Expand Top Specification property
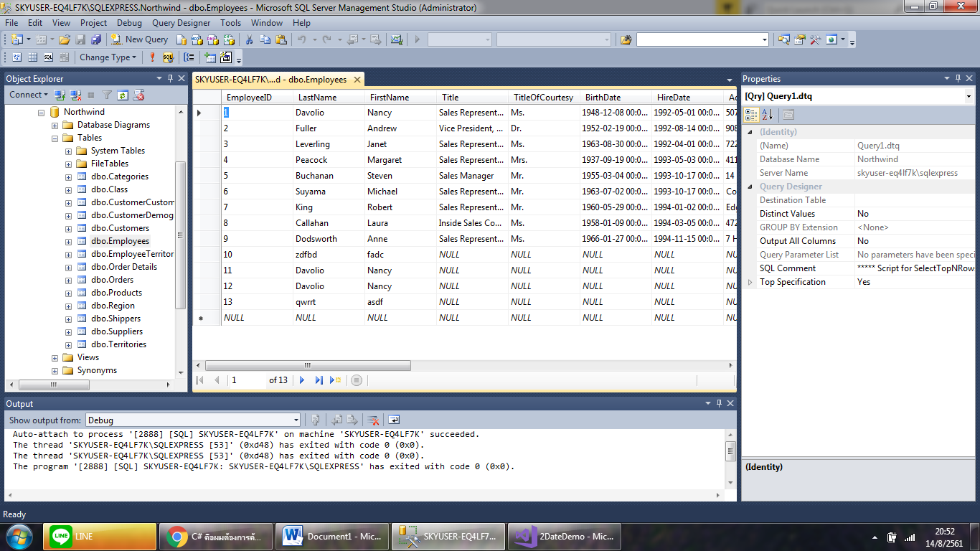 point(750,282)
